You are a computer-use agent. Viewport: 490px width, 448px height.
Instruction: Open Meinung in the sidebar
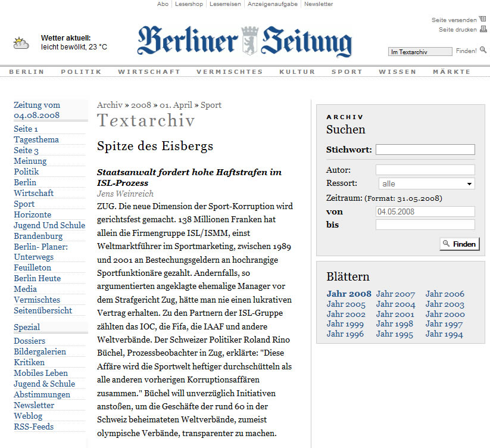click(x=30, y=161)
